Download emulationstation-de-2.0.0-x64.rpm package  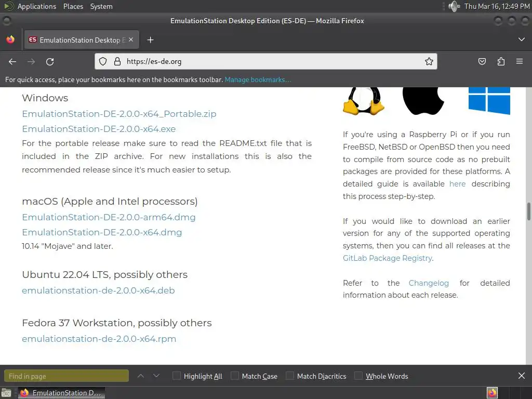click(99, 339)
